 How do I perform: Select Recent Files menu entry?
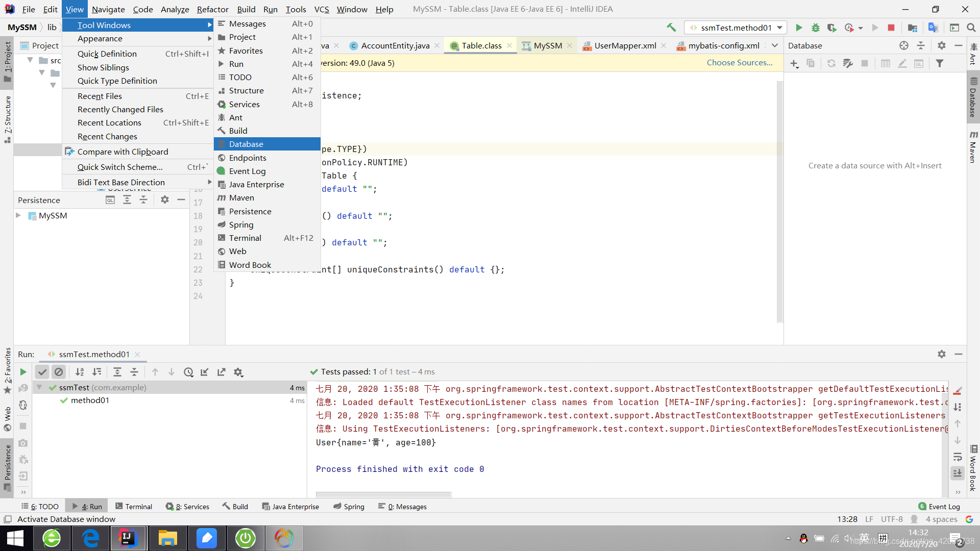pos(138,96)
